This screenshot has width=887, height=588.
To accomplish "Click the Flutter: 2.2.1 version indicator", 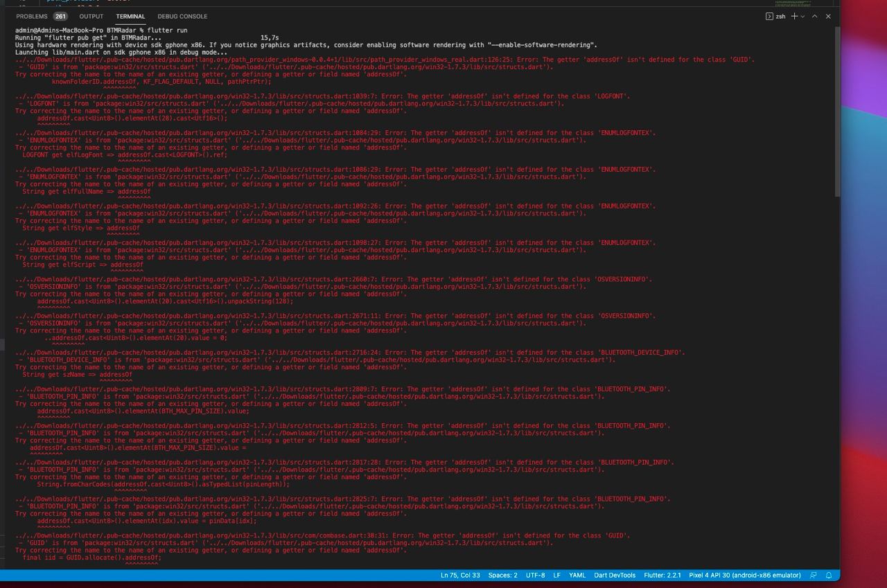I will (662, 575).
